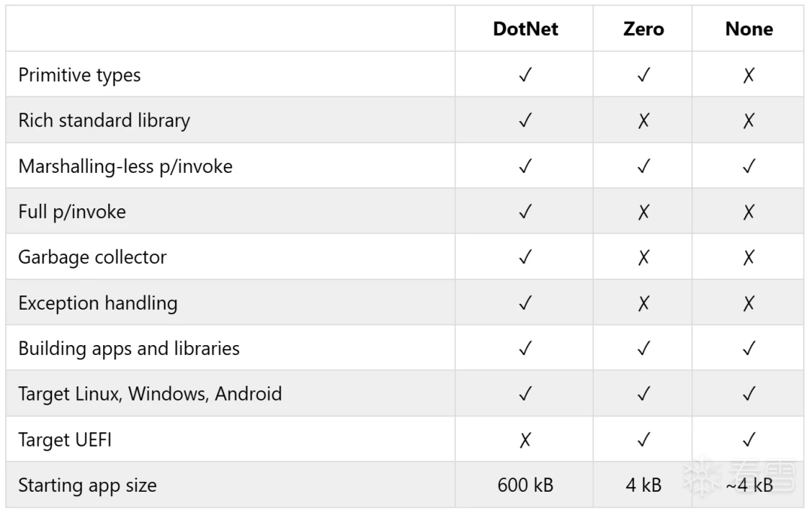The image size is (812, 515).
Task: Click None's checkmark in Marshalling-less p/invoke row
Action: pyautogui.click(x=749, y=166)
